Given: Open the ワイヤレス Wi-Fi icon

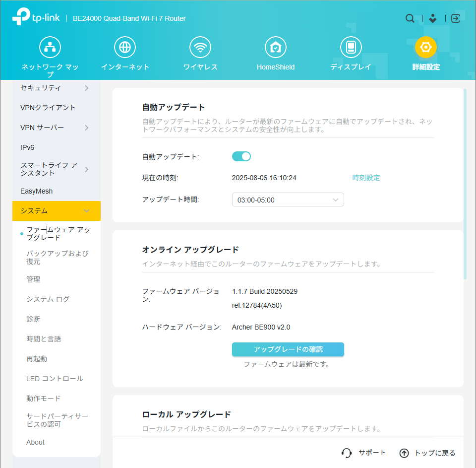Looking at the screenshot, I should [x=200, y=47].
